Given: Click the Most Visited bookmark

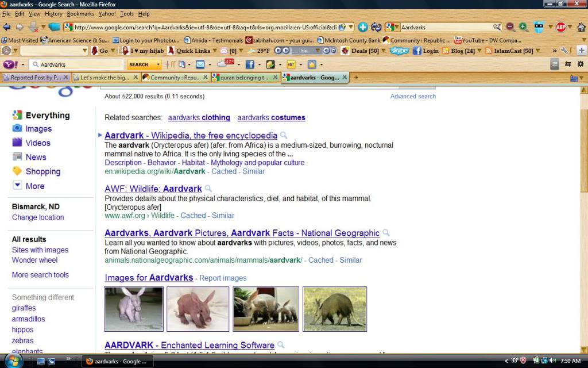Looking at the screenshot, I should tap(20, 40).
